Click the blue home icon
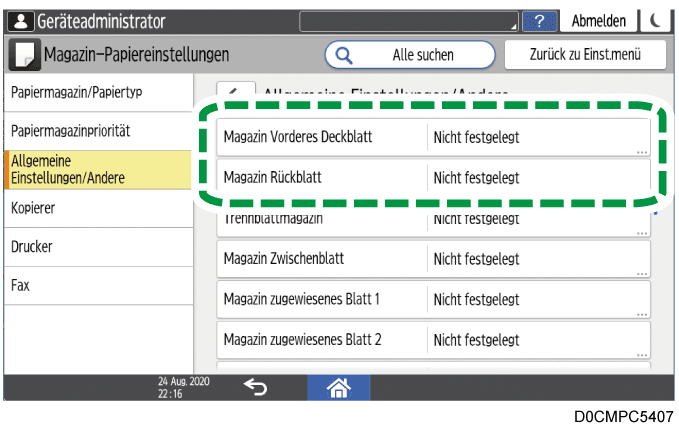The image size is (679, 427). tap(338, 388)
